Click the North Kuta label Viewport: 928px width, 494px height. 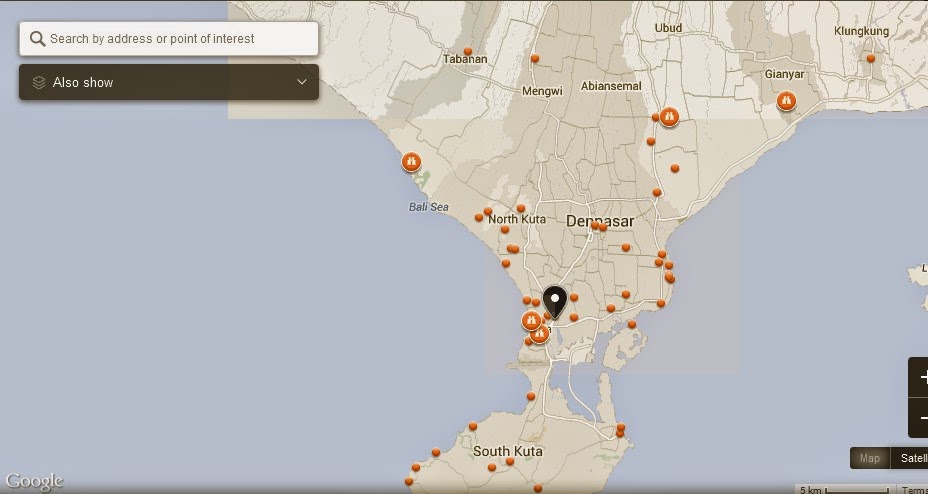tap(517, 219)
